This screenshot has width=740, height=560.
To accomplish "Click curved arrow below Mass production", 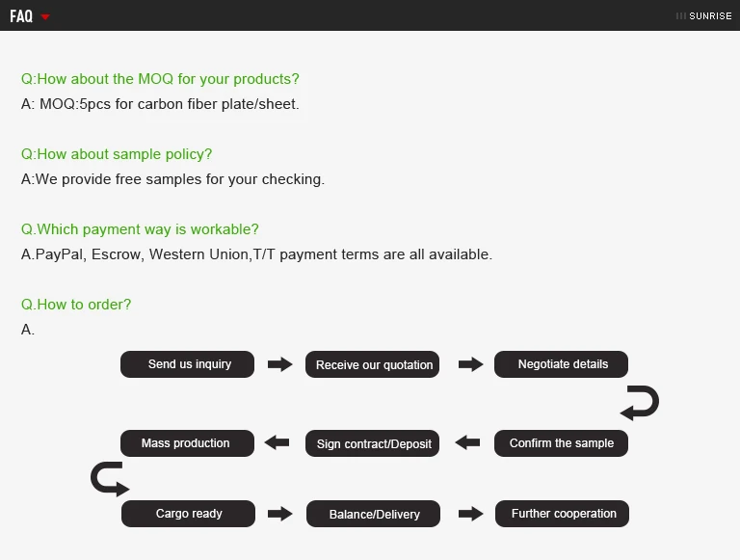I will point(110,479).
